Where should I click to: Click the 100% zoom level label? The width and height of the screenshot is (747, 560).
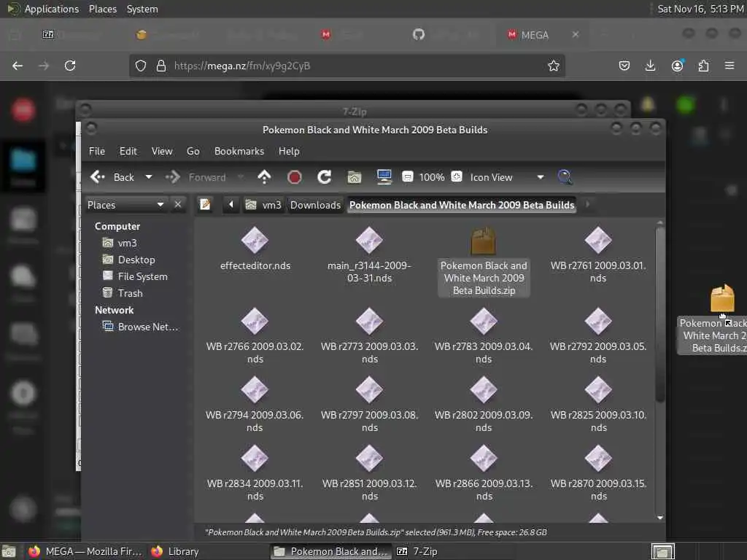pyautogui.click(x=432, y=177)
